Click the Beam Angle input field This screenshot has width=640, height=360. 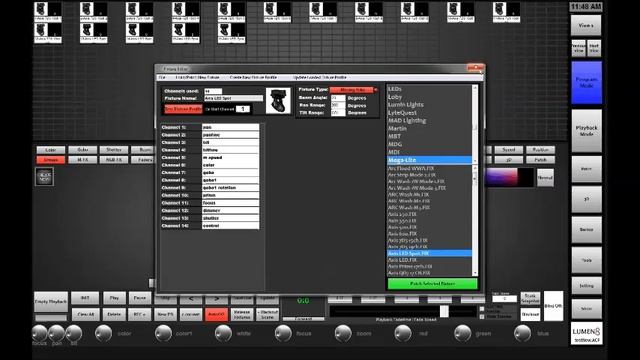[x=338, y=98]
